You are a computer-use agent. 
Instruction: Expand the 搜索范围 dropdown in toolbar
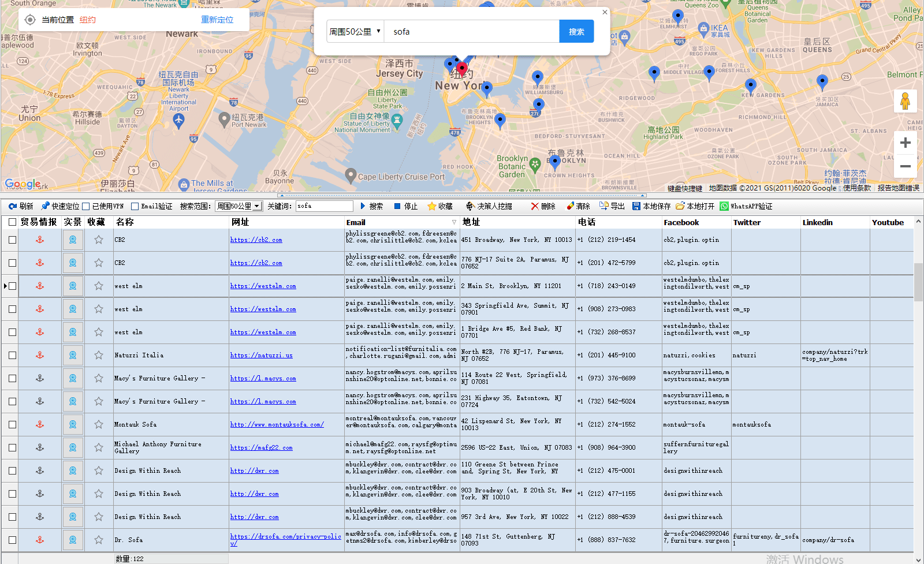coord(256,206)
